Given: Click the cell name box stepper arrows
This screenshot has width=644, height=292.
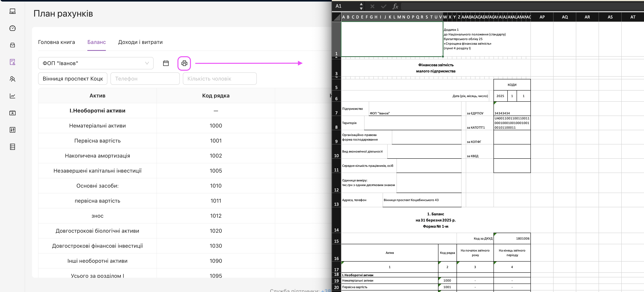Looking at the screenshot, I should pyautogui.click(x=361, y=6).
